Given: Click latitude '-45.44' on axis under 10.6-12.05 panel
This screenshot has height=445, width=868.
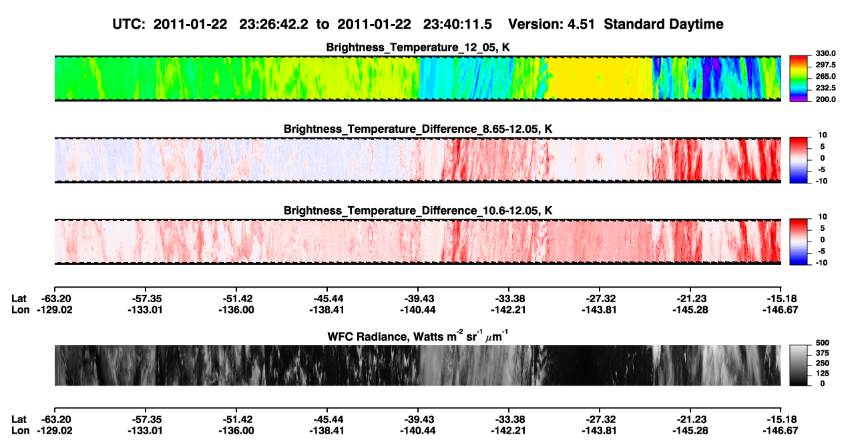Looking at the screenshot, I should (x=327, y=298).
